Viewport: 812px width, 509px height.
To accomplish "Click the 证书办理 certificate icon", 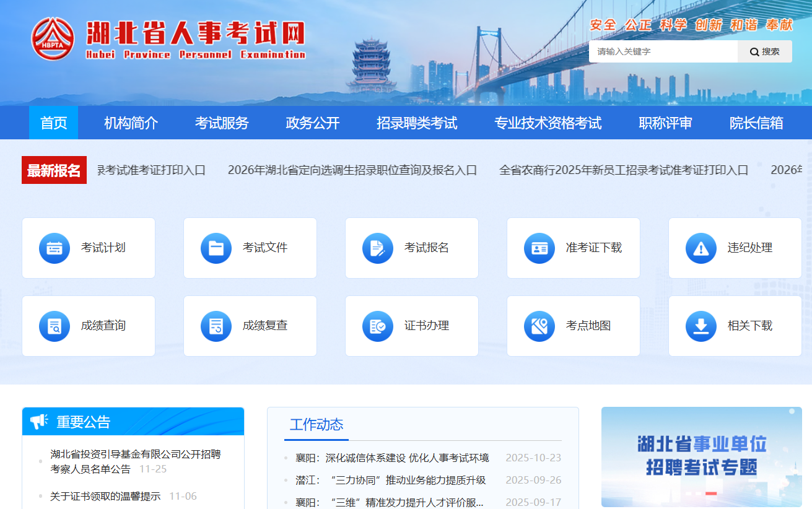I will [378, 326].
